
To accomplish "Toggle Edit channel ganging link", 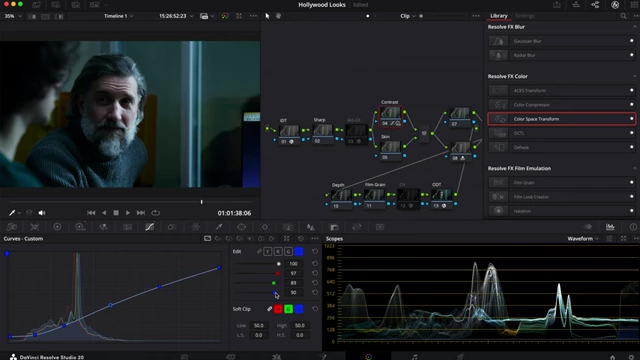I will 259,251.
